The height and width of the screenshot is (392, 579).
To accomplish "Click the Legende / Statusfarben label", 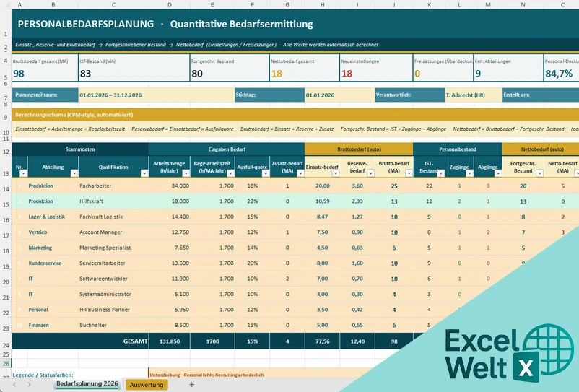I will [43, 375].
